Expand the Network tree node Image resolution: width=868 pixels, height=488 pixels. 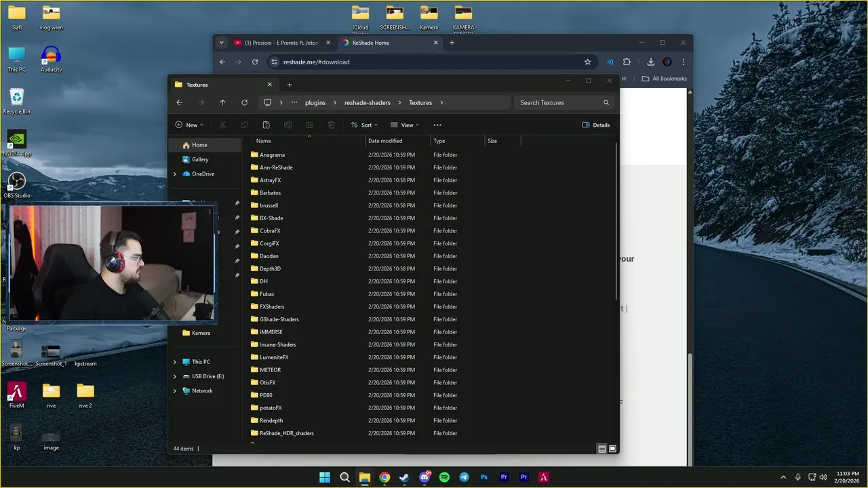pos(175,391)
